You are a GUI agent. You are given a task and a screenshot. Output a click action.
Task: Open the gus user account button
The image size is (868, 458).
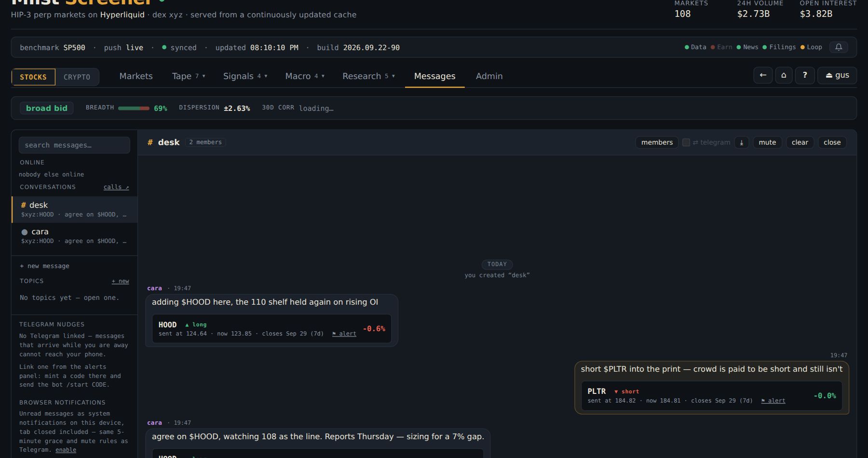pos(837,75)
